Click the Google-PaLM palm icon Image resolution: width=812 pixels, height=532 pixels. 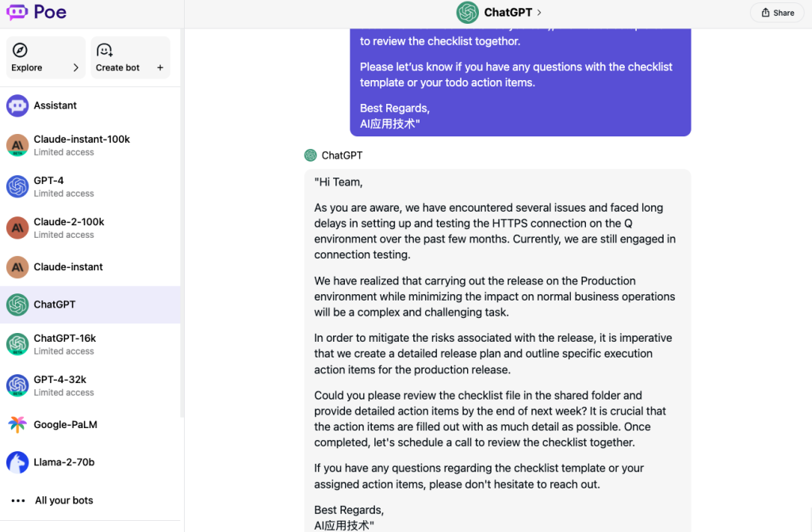tap(17, 425)
